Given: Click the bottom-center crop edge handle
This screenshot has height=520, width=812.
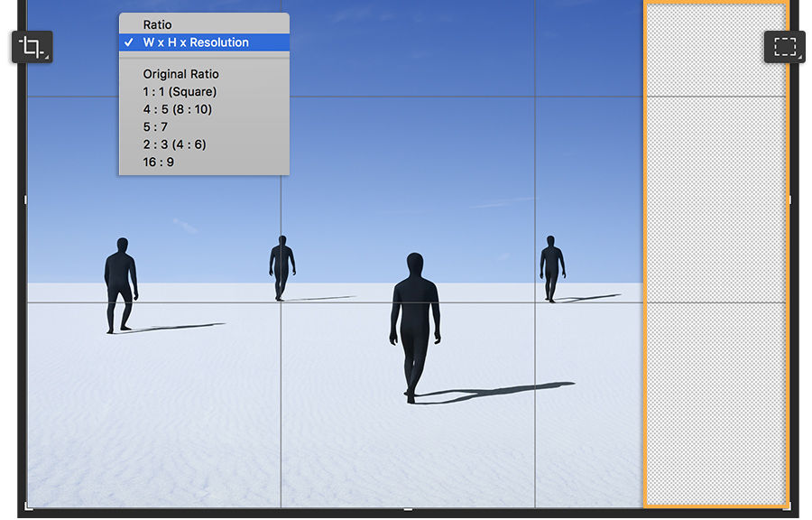Looking at the screenshot, I should coord(408,509).
